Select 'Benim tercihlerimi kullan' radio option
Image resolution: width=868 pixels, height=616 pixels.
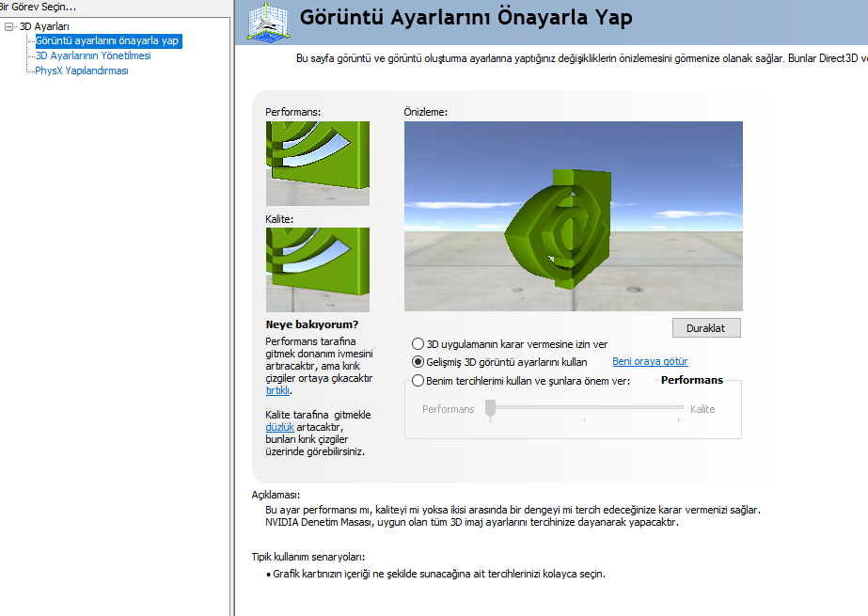[521, 381]
